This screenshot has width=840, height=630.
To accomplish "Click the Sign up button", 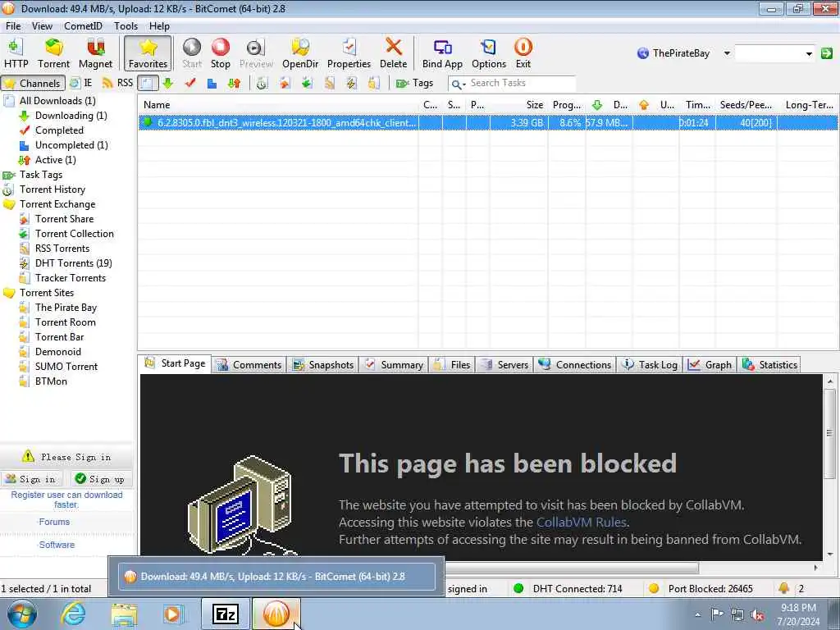I will coord(100,479).
